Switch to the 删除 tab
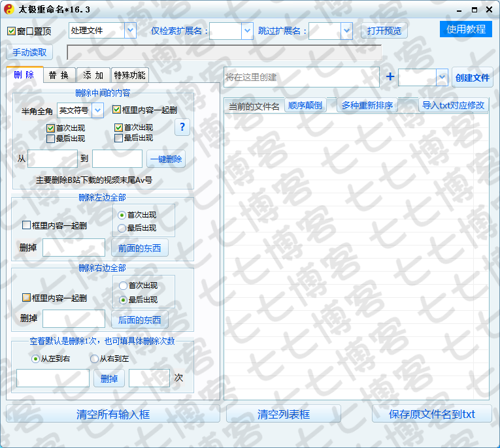The width and height of the screenshot is (500, 448). (x=24, y=75)
